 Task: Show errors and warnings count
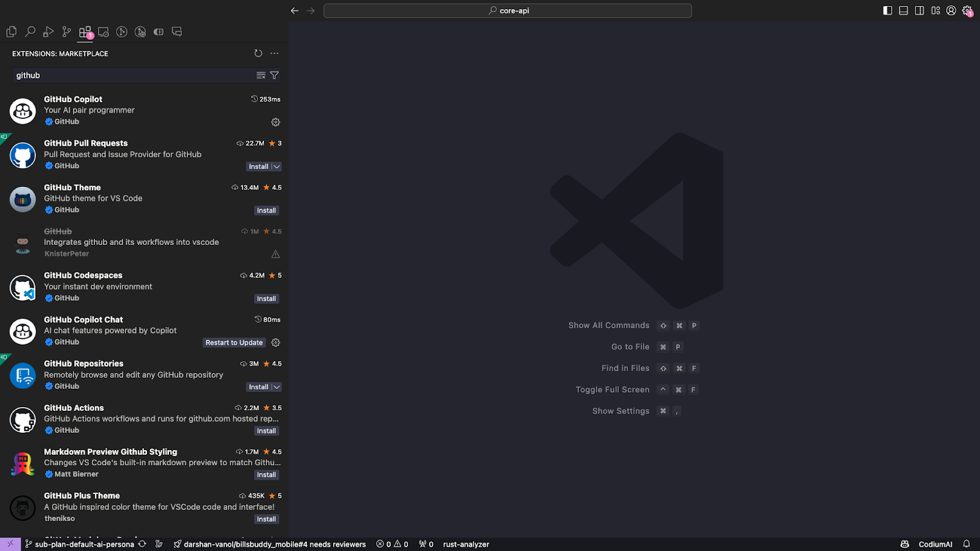tap(392, 544)
